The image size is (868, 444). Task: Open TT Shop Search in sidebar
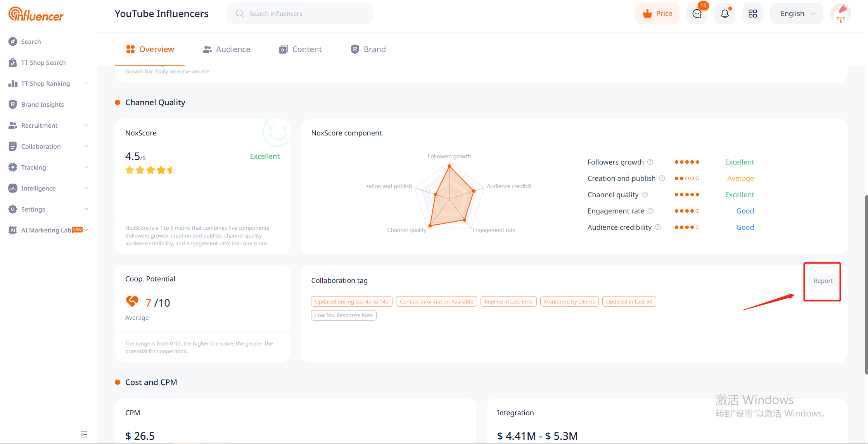[x=43, y=62]
